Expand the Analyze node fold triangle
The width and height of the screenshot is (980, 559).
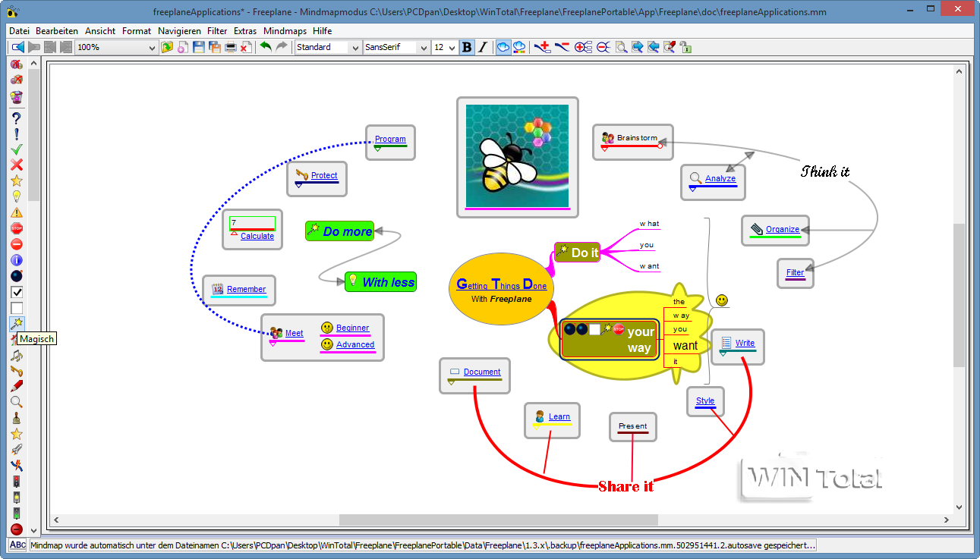(692, 189)
